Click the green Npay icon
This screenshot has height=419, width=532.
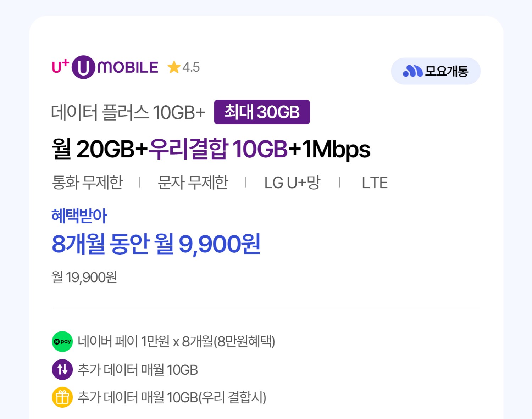coord(62,341)
